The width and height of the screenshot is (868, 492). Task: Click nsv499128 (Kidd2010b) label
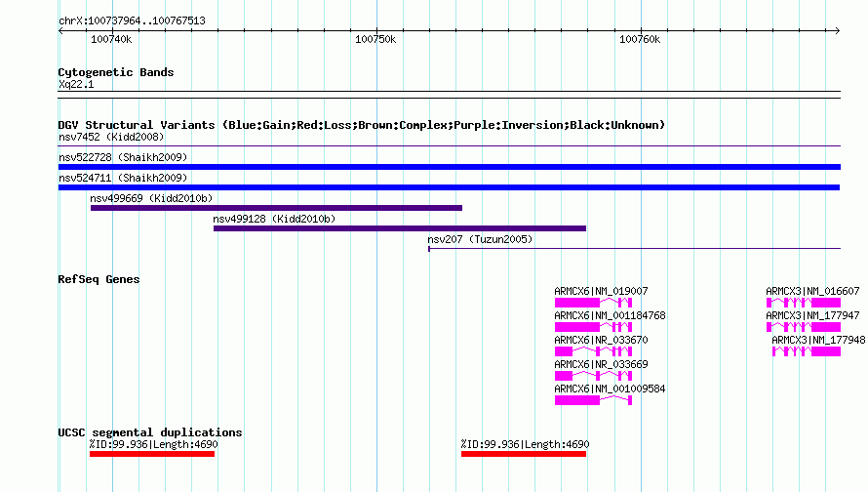click(274, 219)
